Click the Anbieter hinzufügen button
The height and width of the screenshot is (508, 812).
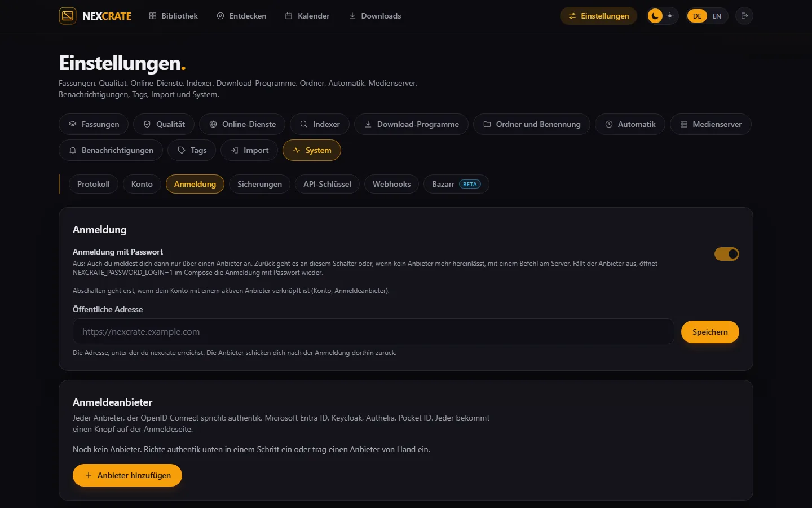tap(127, 475)
